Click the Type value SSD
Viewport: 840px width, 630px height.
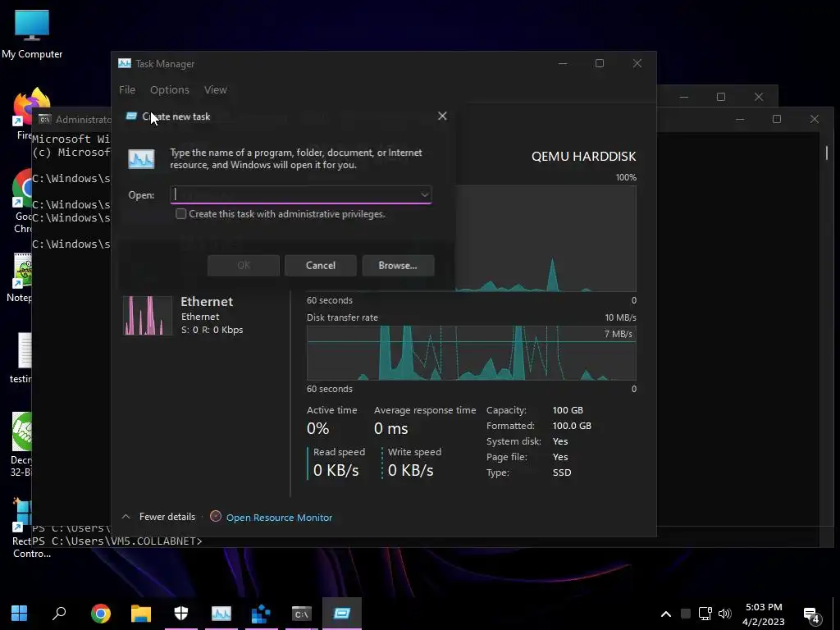pos(561,472)
